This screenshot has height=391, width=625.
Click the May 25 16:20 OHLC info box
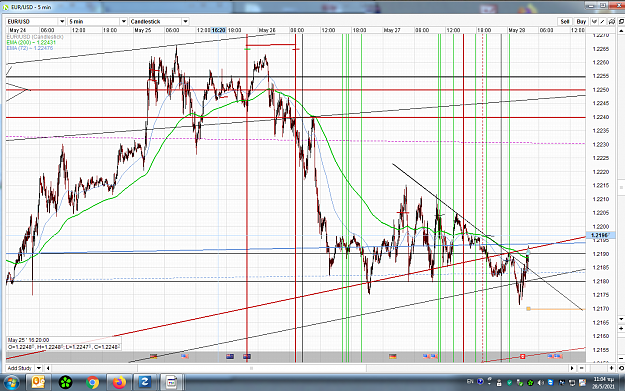(64, 344)
